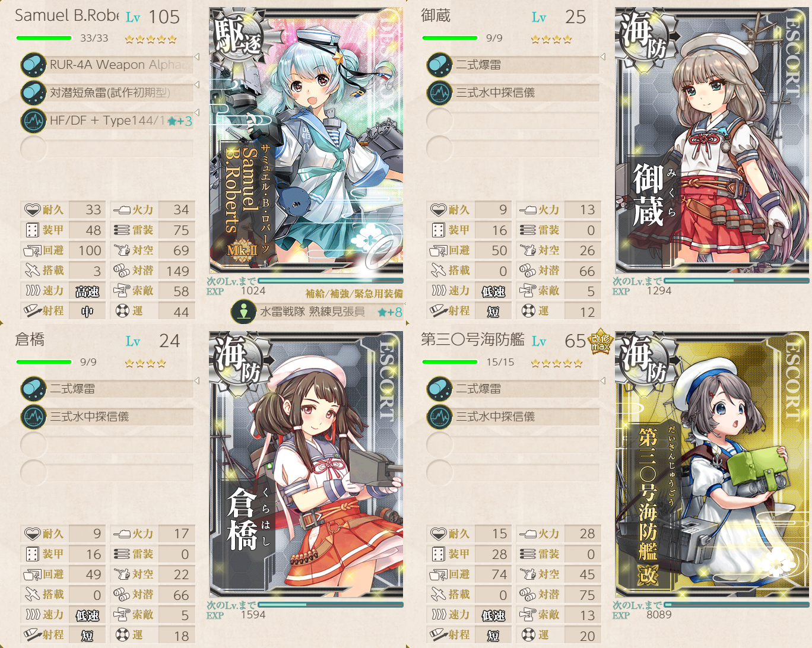This screenshot has width=812, height=648.
Task: Click the 改修max gold star badge
Action: pyautogui.click(x=600, y=341)
